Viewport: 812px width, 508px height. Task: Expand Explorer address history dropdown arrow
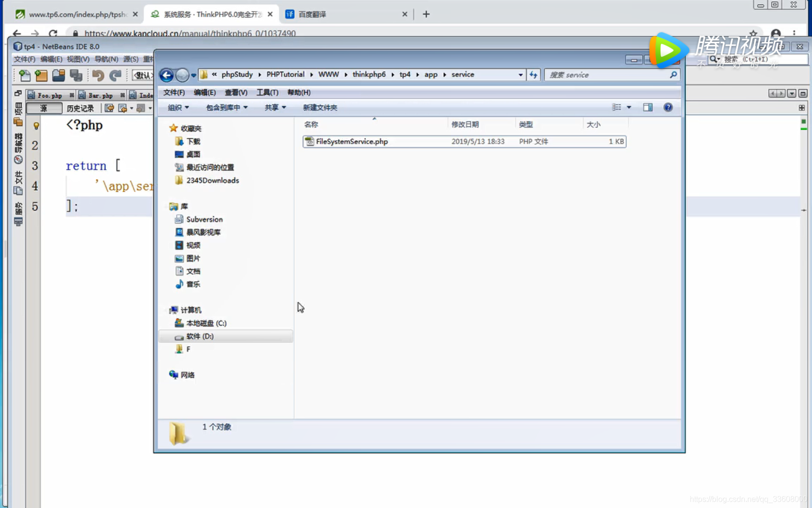pos(521,75)
